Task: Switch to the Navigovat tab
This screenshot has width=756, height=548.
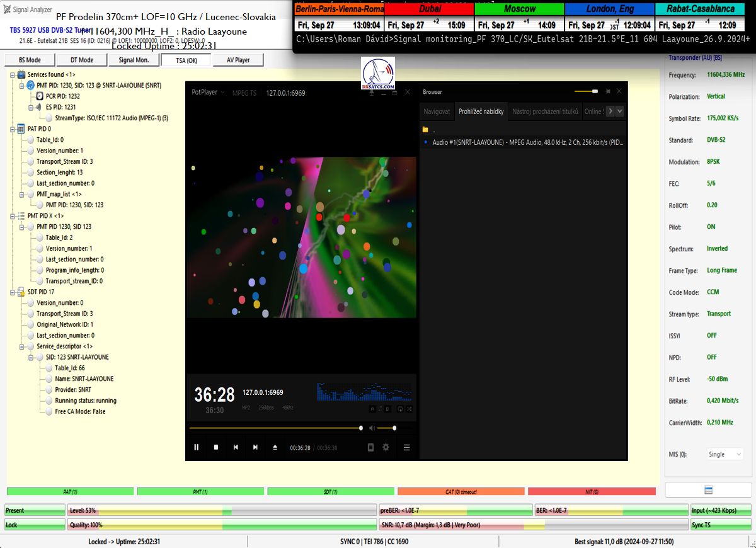Action: coord(437,111)
